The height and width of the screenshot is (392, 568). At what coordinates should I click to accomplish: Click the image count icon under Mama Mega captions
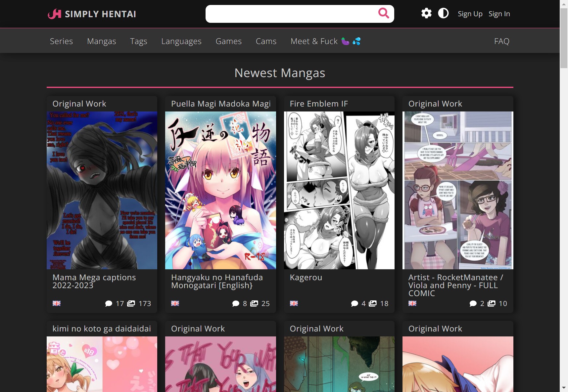point(130,303)
